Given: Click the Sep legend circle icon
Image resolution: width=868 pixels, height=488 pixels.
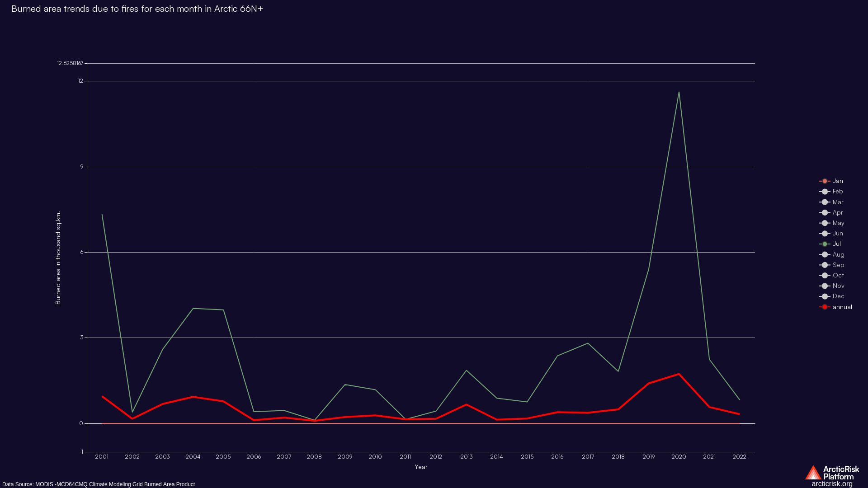Looking at the screenshot, I should (x=825, y=265).
